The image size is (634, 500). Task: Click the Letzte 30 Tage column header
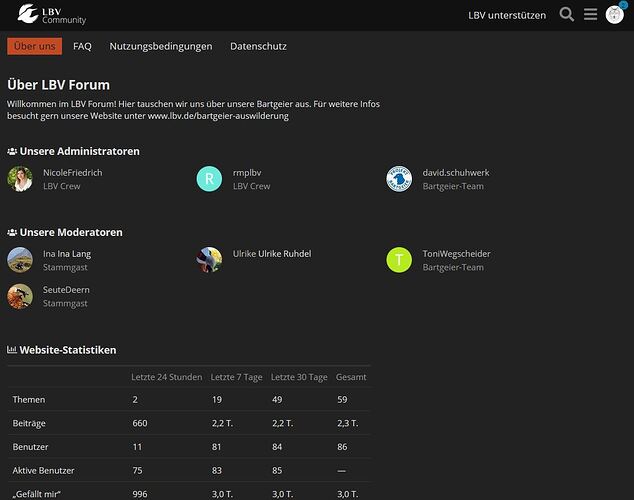[299, 377]
